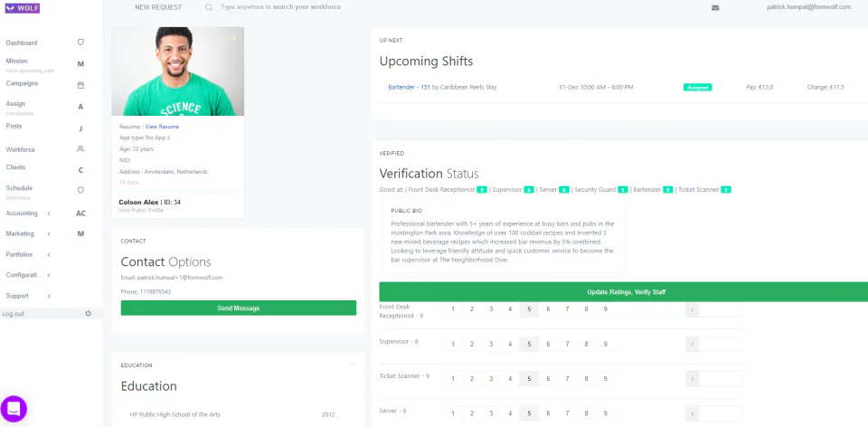The width and height of the screenshot is (868, 427).
Task: Click the Log out power icon
Action: [88, 314]
